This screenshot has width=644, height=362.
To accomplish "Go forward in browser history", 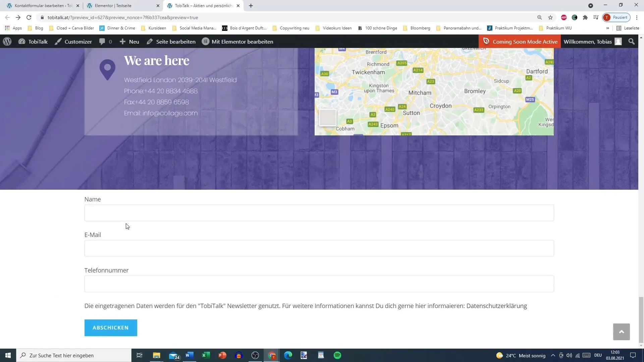I will (18, 17).
